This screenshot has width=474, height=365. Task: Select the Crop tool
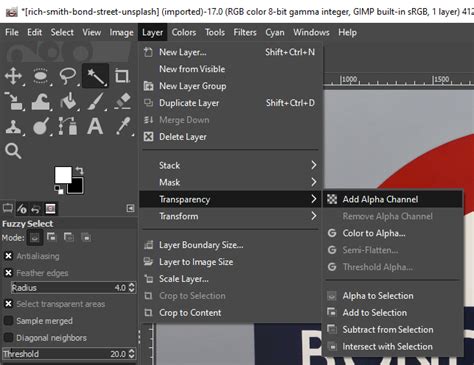[122, 76]
